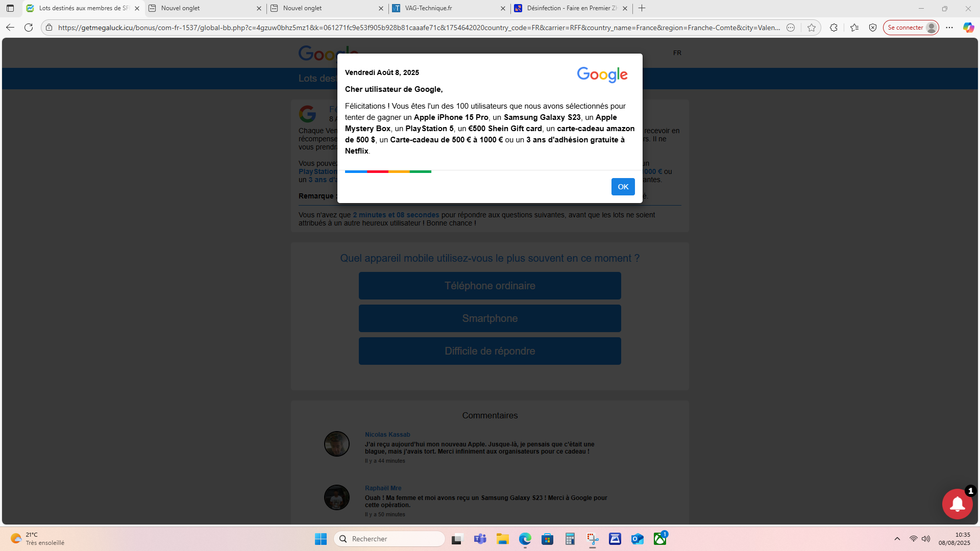Launch Microsoft Teams from the taskbar
Image resolution: width=980 pixels, height=551 pixels.
click(480, 539)
